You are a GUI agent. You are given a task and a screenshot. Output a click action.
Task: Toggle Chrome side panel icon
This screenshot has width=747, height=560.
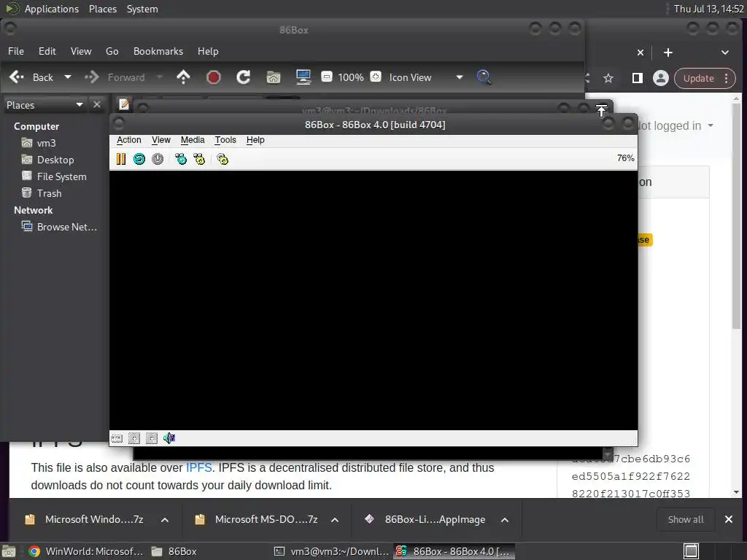click(x=637, y=78)
